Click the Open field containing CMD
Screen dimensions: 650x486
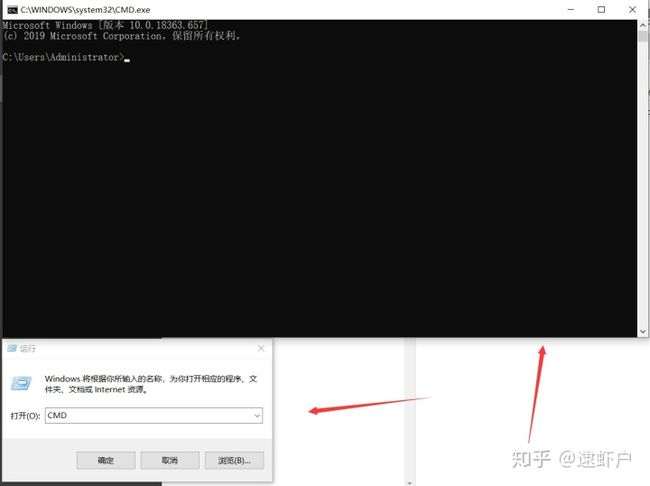pyautogui.click(x=153, y=416)
